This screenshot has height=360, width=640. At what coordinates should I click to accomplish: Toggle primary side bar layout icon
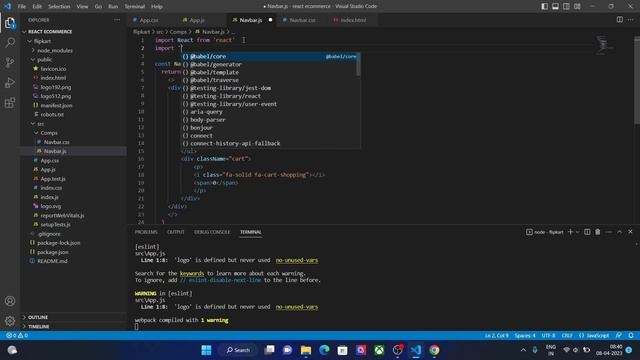[544, 6]
